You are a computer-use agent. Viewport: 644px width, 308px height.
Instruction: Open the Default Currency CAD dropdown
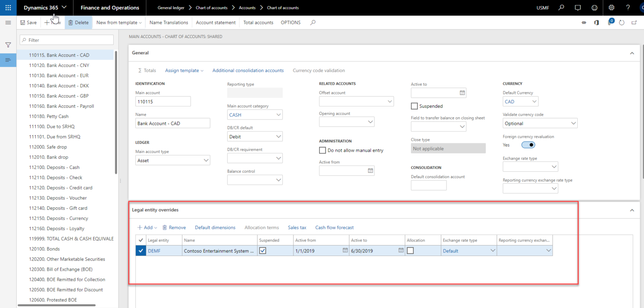[534, 101]
